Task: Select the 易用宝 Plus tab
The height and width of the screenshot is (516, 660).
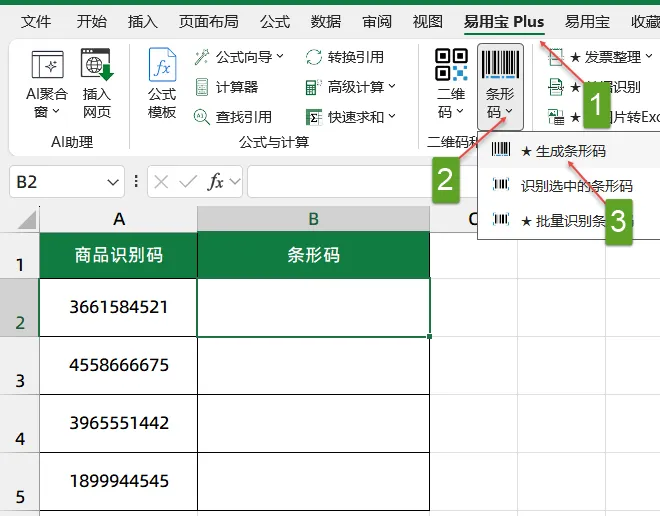Action: point(504,21)
